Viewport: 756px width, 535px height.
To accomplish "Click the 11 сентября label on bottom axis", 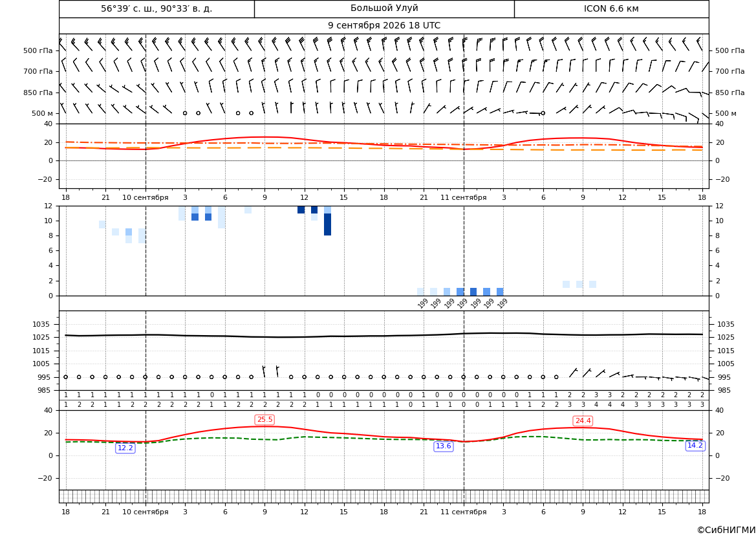I will point(463,511).
